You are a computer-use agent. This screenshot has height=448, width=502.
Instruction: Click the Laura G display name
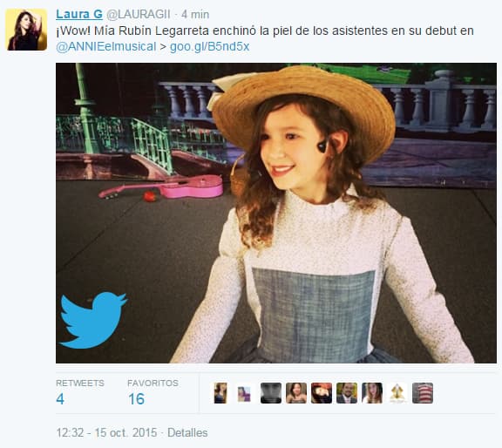coord(79,14)
